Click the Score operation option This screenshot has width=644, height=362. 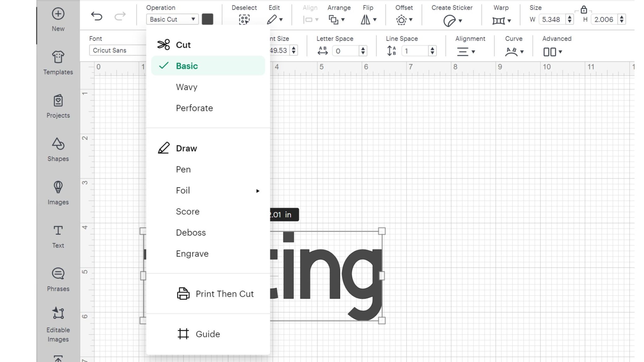187,211
